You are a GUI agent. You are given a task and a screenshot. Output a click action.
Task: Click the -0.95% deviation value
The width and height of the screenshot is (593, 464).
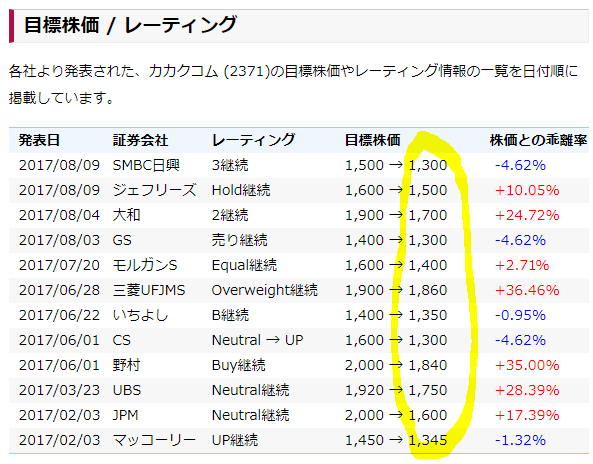point(520,315)
